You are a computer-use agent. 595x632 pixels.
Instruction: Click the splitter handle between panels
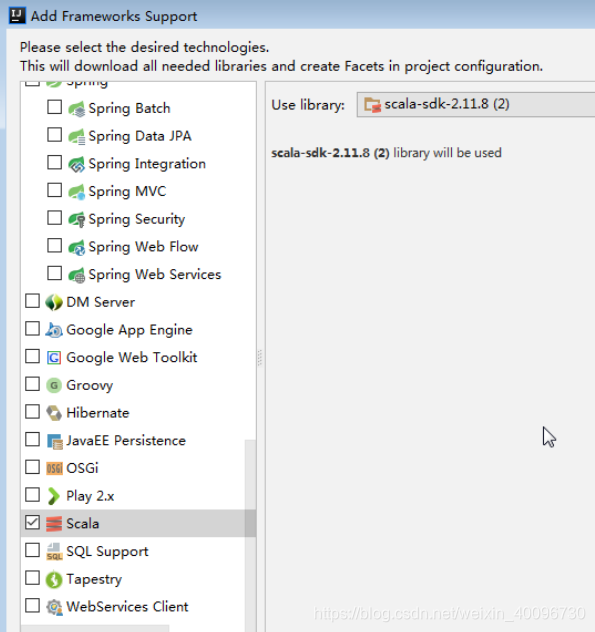click(260, 358)
